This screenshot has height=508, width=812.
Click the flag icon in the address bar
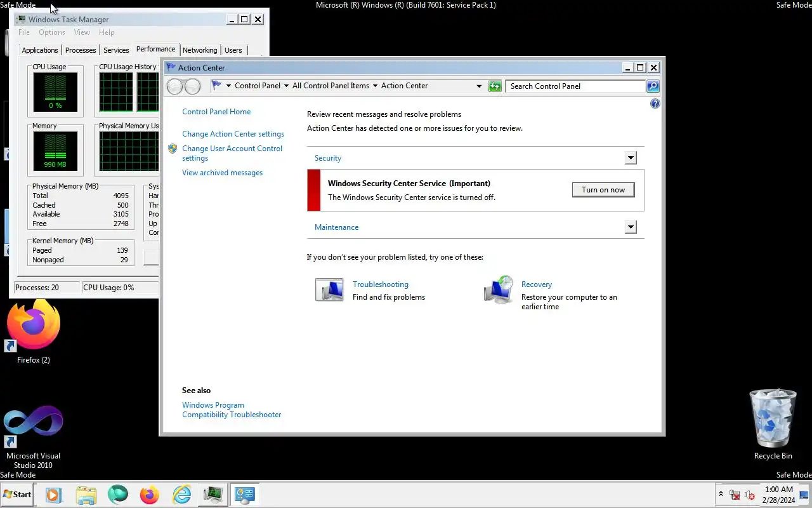click(x=216, y=86)
